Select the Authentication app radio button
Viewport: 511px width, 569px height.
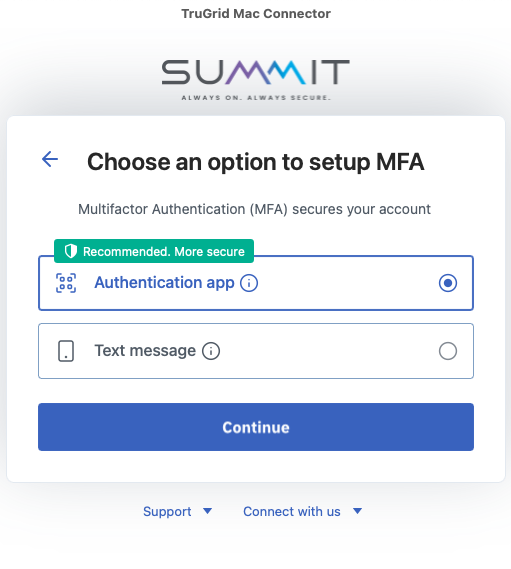coord(448,283)
